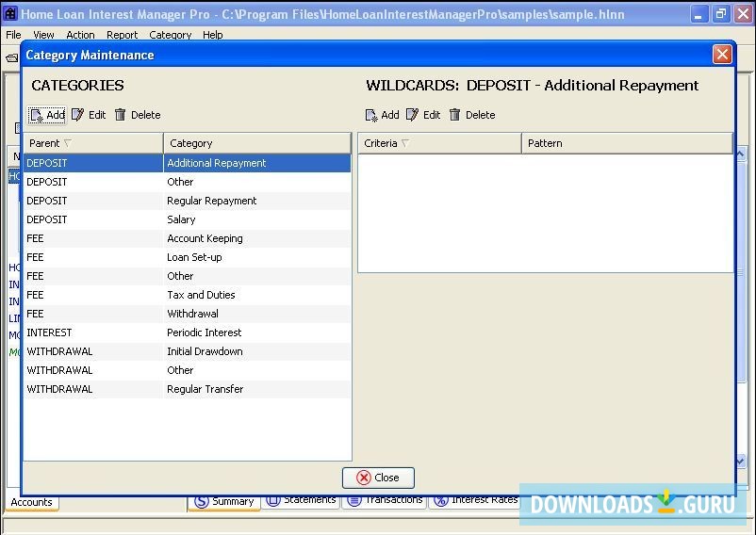
Task: Open the Category menu
Action: click(171, 35)
